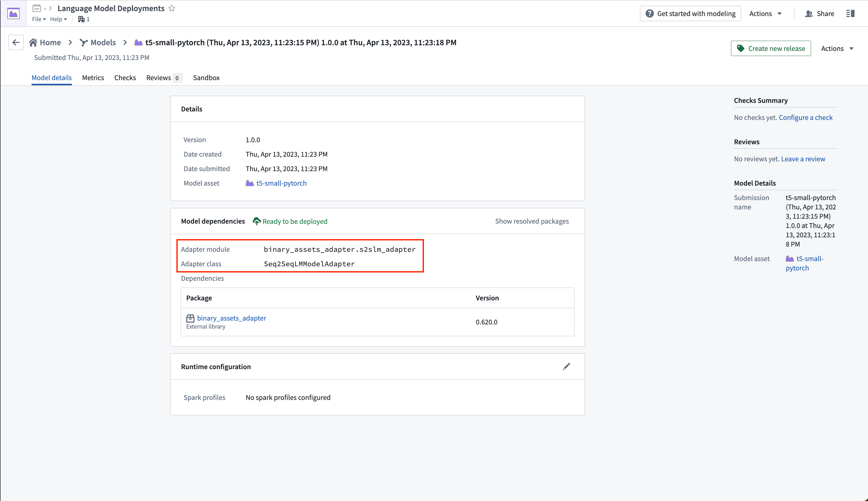This screenshot has width=868, height=501.
Task: Click the Reviews 0 tab
Action: pyautogui.click(x=163, y=78)
